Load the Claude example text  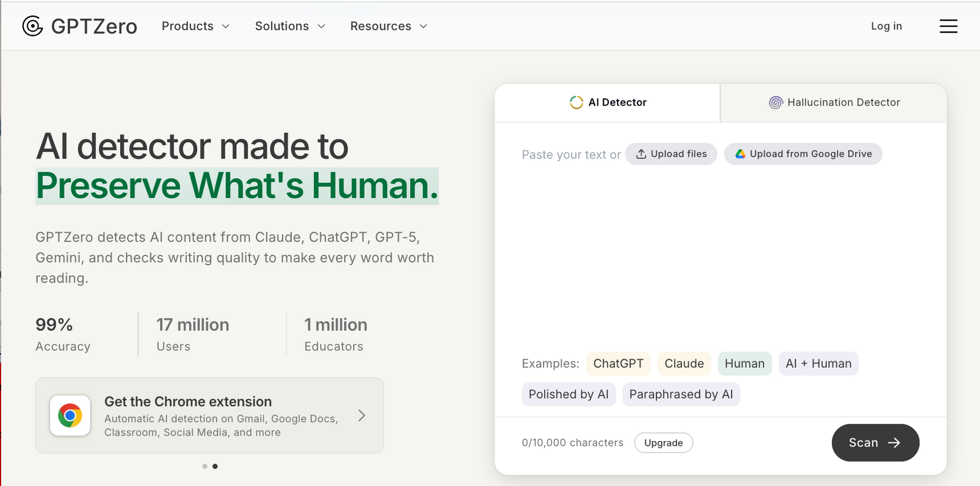(684, 364)
